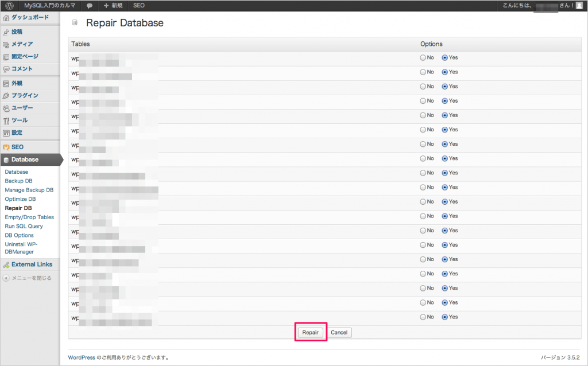
Task: Click the plus icon next to 新規
Action: pos(106,6)
